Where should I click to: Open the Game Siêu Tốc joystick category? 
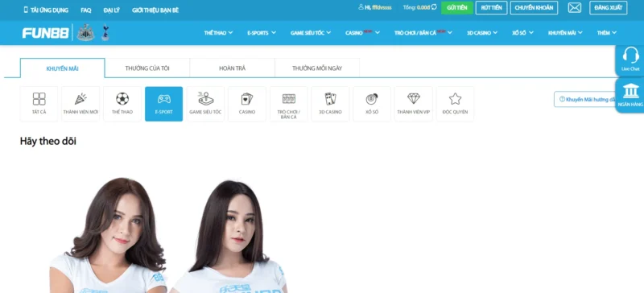205,104
